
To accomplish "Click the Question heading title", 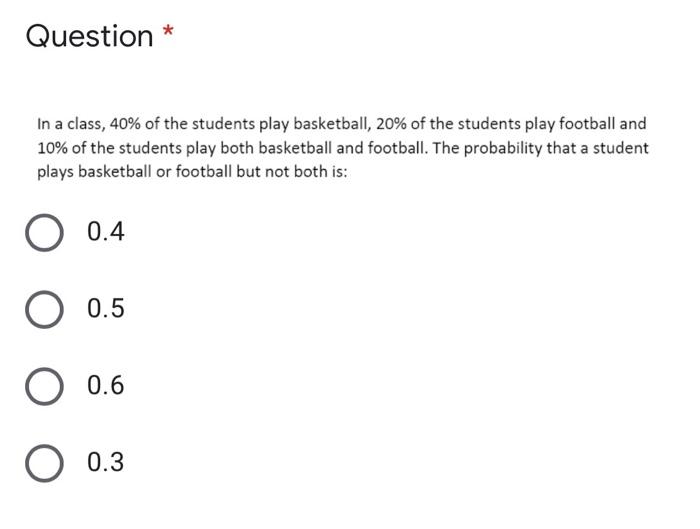I will click(89, 36).
